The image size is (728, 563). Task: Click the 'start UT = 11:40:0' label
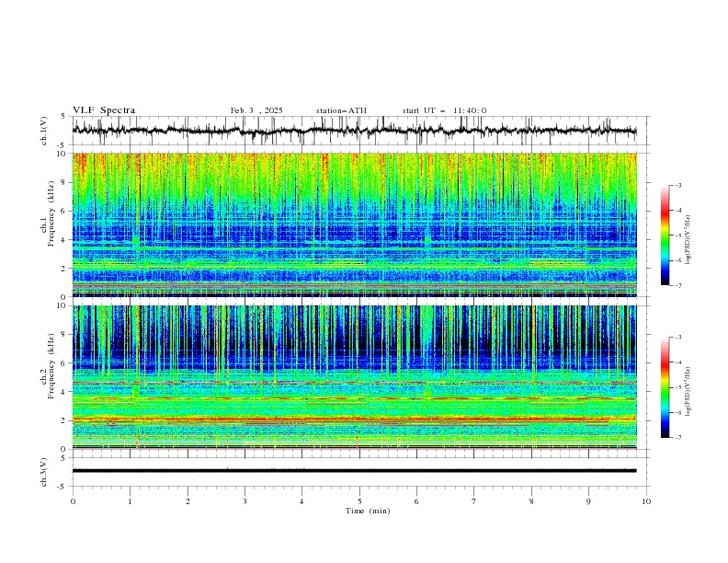(444, 110)
